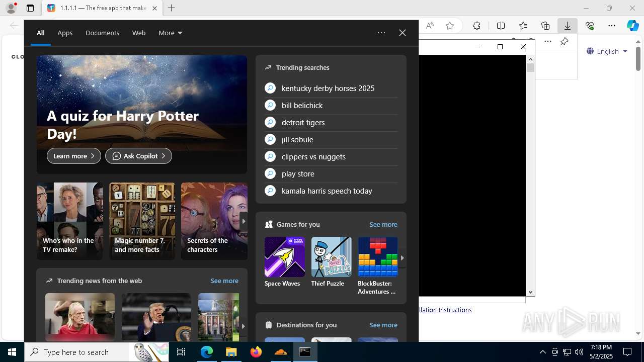Image resolution: width=644 pixels, height=362 pixels.
Task: Open taskbar clock showing 7:18 PM
Action: point(601,352)
